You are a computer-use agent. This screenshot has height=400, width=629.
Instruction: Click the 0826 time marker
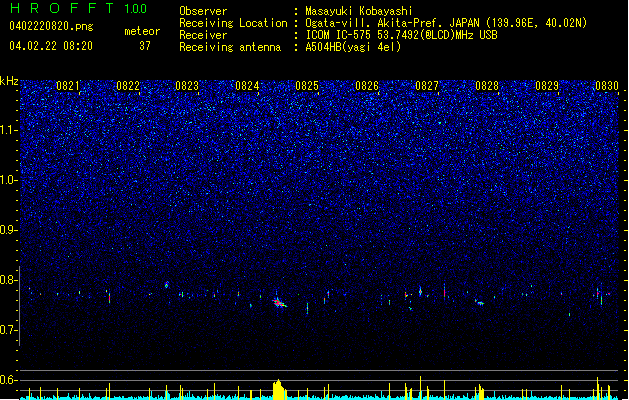coord(367,86)
